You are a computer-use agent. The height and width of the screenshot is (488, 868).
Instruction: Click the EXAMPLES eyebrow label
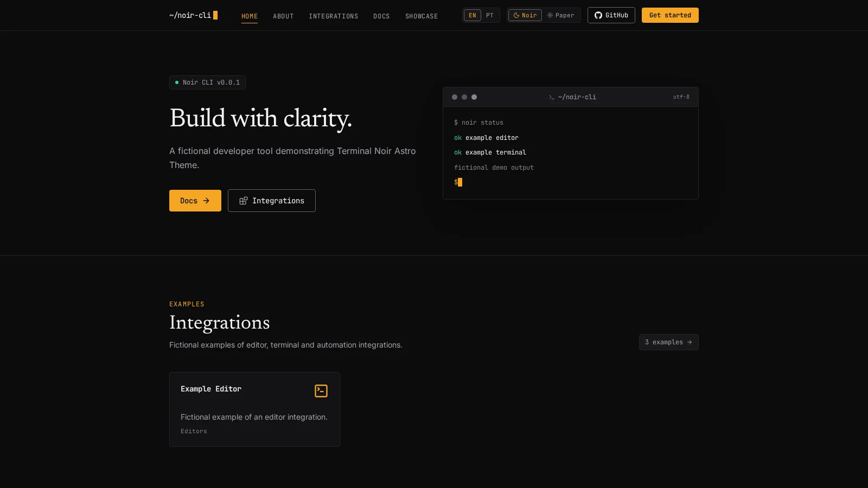[187, 304]
